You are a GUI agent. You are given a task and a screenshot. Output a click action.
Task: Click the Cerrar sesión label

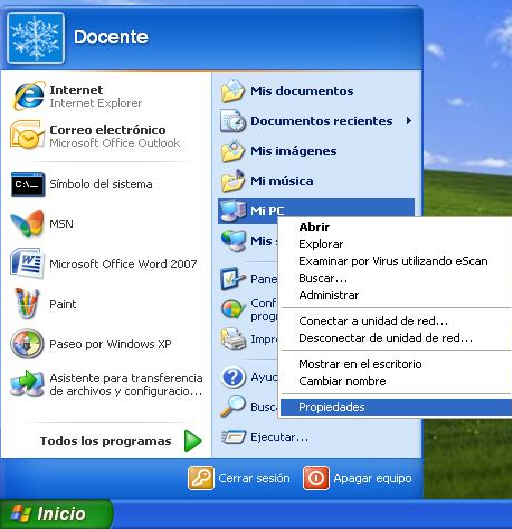tap(254, 478)
